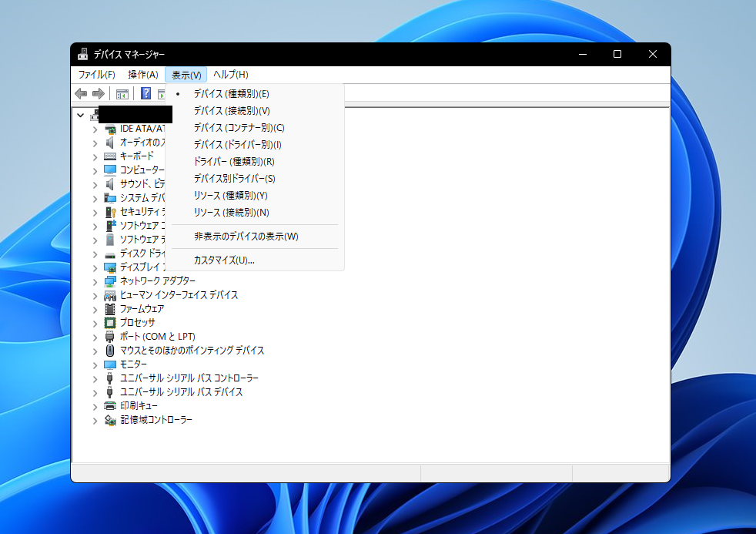Click the ネットワーク アダプター icon
Image resolution: width=756 pixels, height=534 pixels.
tap(110, 281)
